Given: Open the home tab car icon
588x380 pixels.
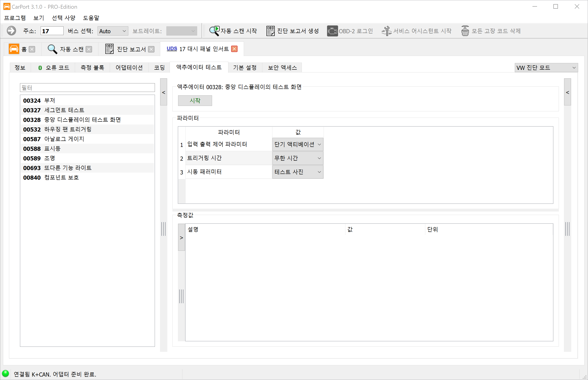Looking at the screenshot, I should coord(14,49).
